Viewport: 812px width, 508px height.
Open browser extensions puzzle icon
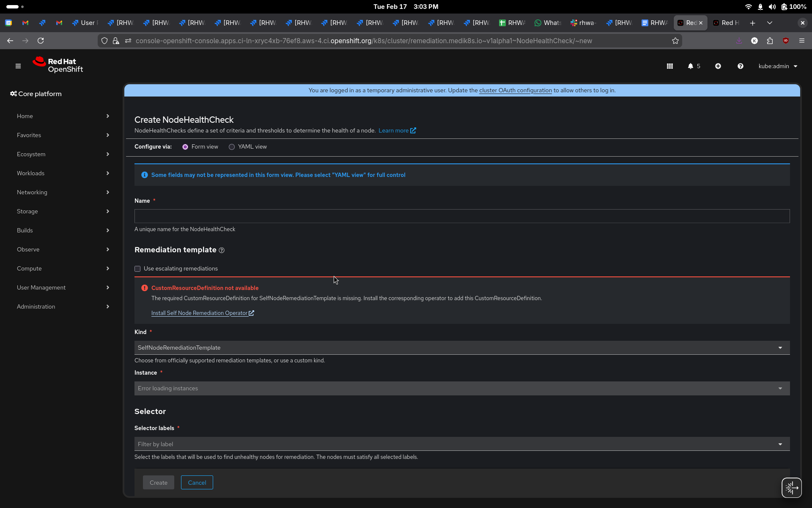tap(770, 41)
